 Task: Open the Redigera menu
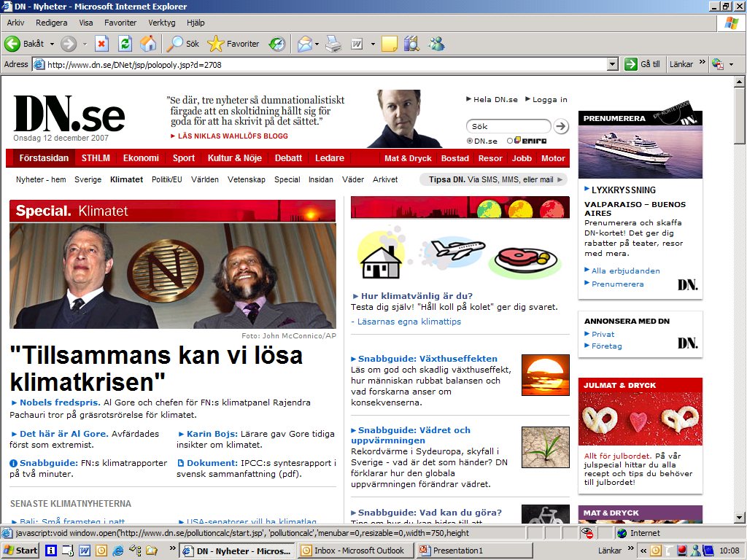pos(52,23)
